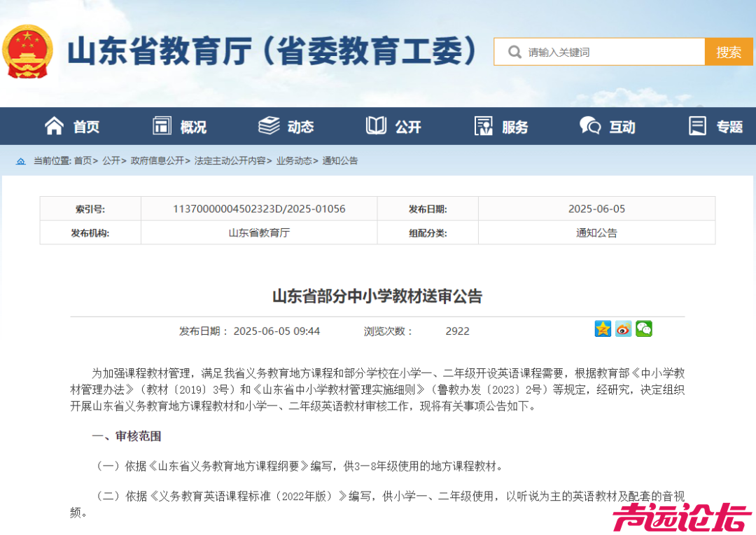Click the home icon beside 首页

[53, 126]
